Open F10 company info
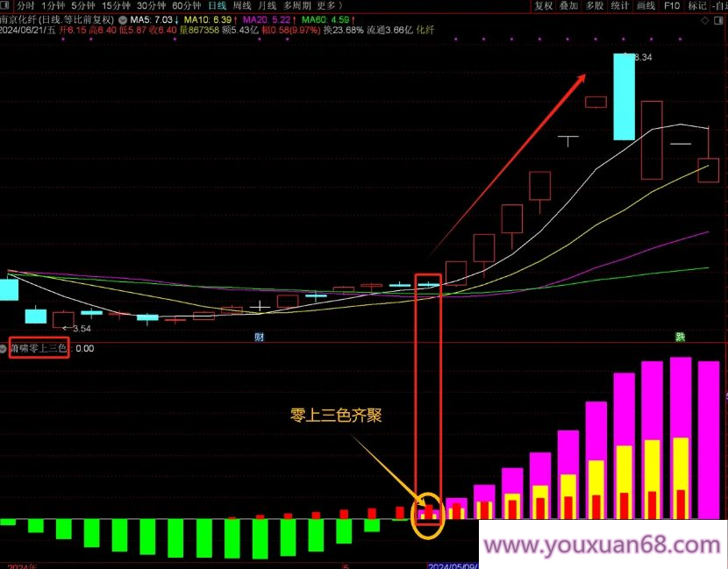The image size is (728, 569). pyautogui.click(x=672, y=5)
